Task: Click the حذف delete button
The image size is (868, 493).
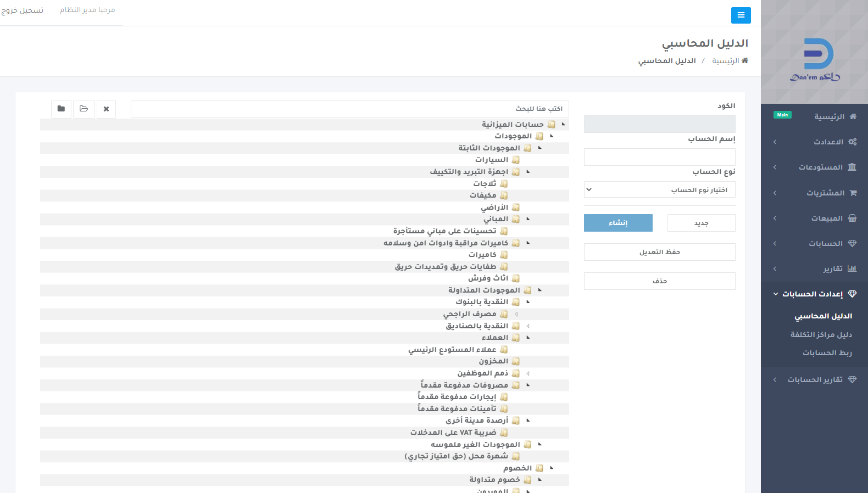Action: [x=659, y=281]
